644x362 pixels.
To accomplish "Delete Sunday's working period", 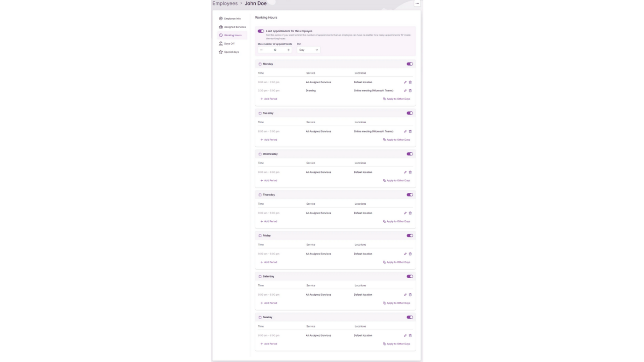I will click(x=410, y=336).
